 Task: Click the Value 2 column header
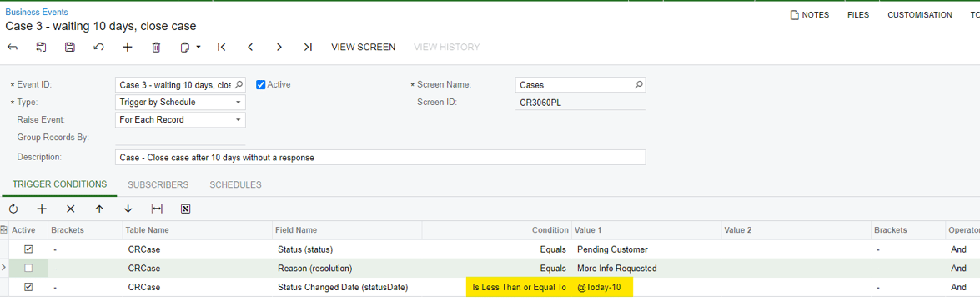click(x=796, y=230)
